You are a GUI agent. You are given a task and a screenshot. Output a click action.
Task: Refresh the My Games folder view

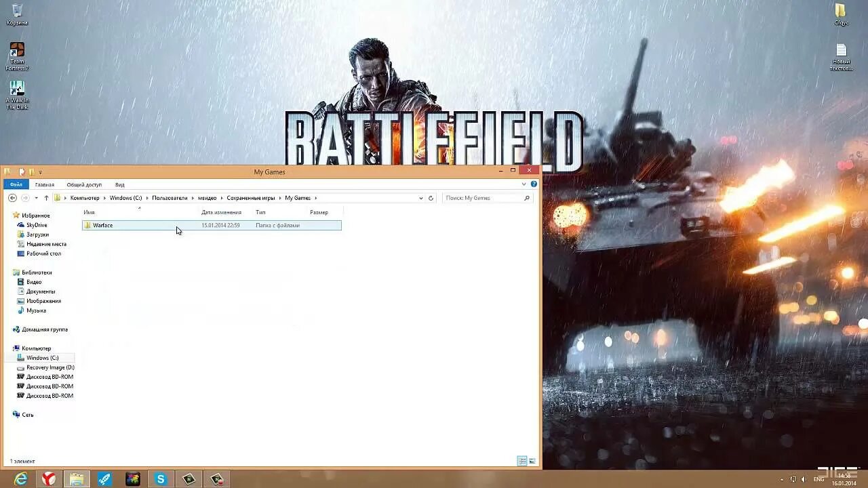pyautogui.click(x=431, y=198)
